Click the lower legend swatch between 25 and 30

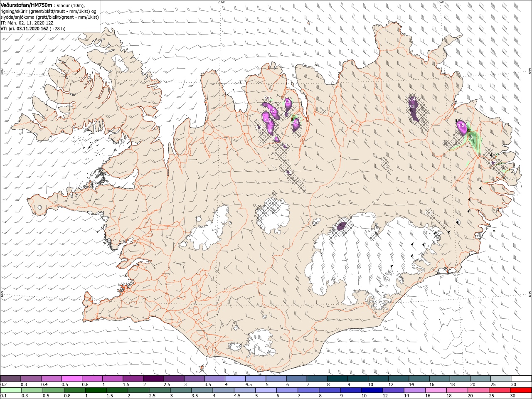coord(499,390)
